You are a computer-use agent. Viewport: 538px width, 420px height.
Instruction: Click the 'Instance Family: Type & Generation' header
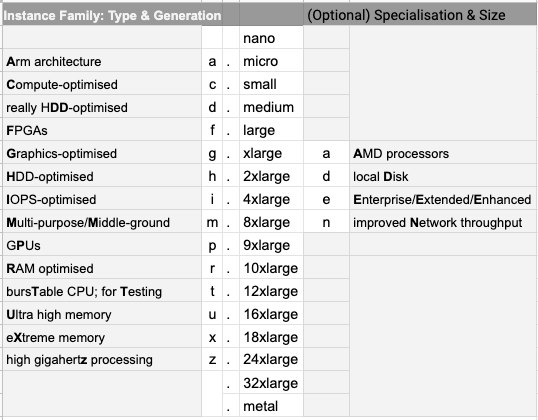point(113,15)
